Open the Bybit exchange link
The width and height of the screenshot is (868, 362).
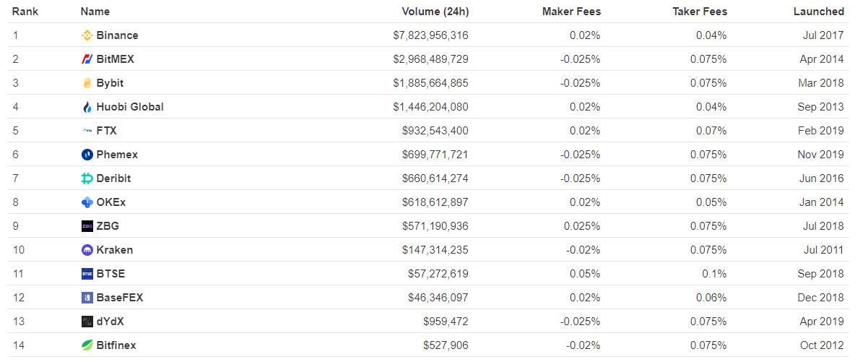(110, 83)
